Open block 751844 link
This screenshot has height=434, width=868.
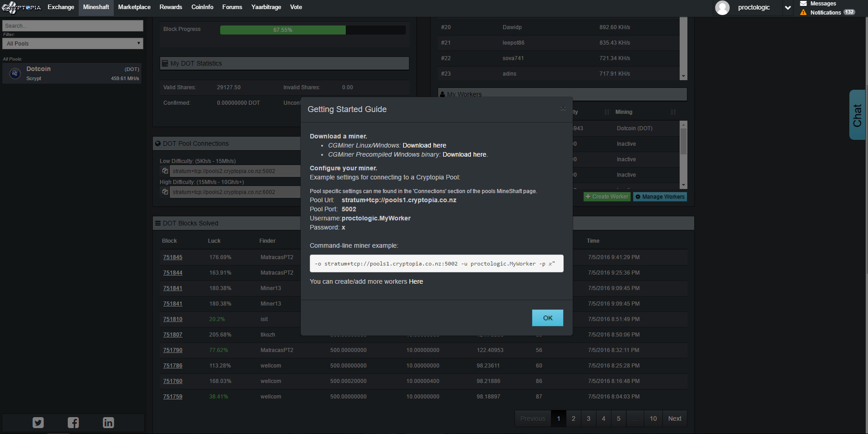click(173, 273)
